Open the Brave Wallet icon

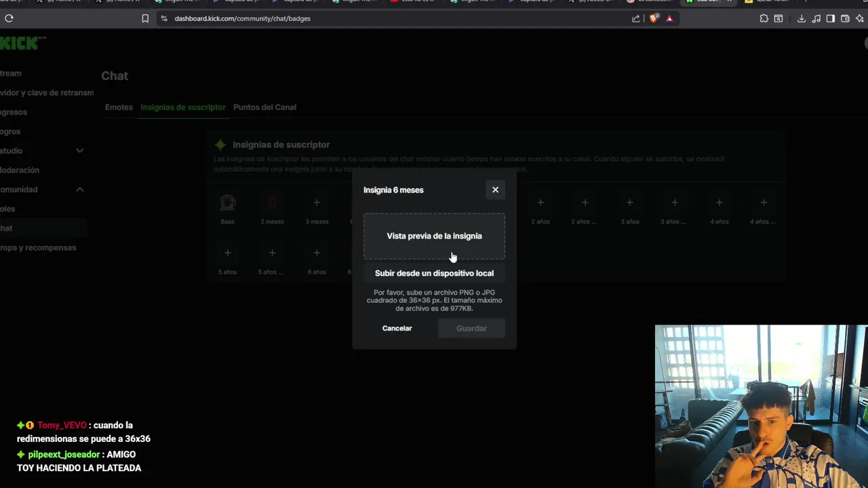[845, 18]
